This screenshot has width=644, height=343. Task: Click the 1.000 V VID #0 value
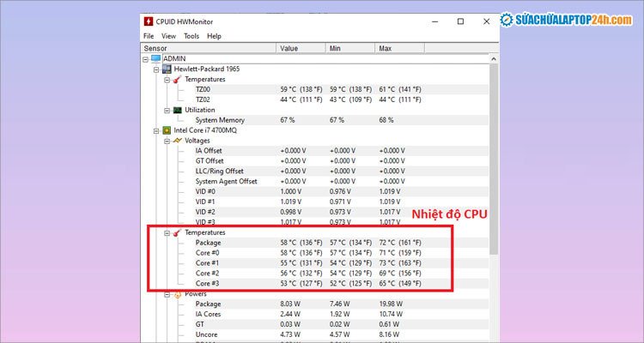[x=291, y=191]
